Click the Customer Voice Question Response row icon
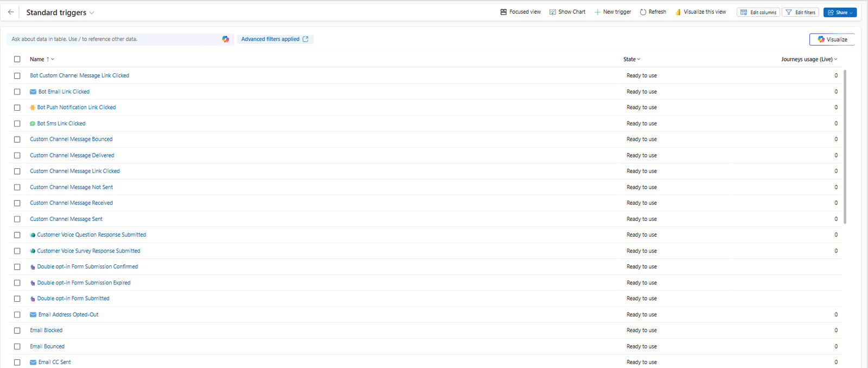 (x=33, y=235)
